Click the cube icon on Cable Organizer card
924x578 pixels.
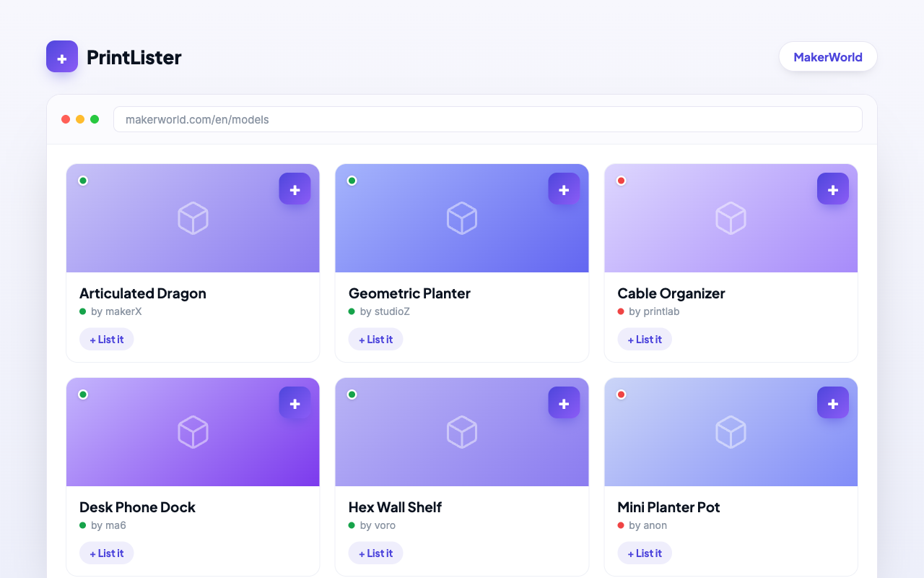731,218
